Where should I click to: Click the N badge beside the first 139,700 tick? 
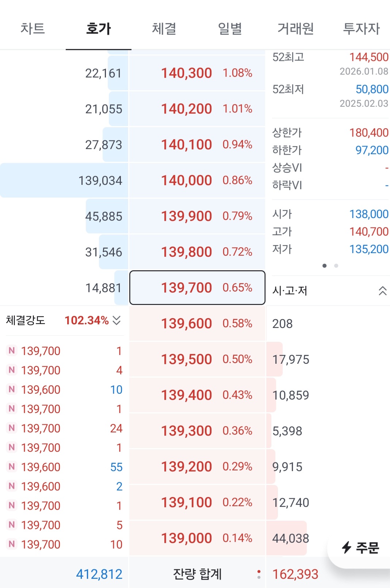click(x=11, y=351)
